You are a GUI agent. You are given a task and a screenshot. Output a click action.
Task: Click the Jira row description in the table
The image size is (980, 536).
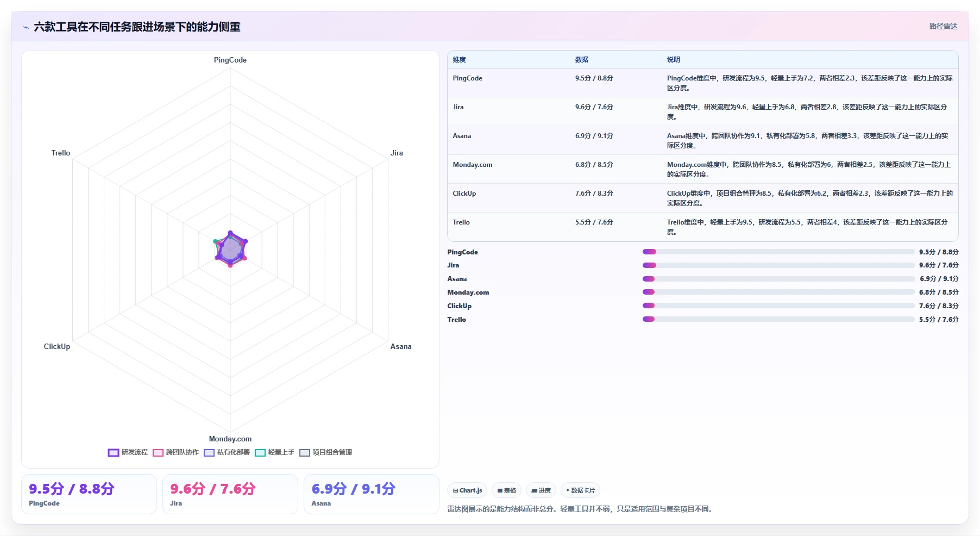(807, 112)
